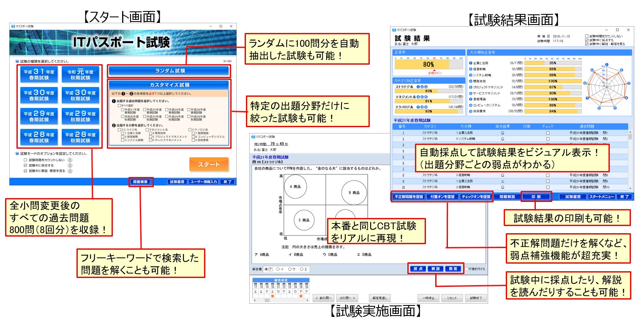Select answer radio button イ
This screenshot has height=327, width=644.
tap(278, 269)
